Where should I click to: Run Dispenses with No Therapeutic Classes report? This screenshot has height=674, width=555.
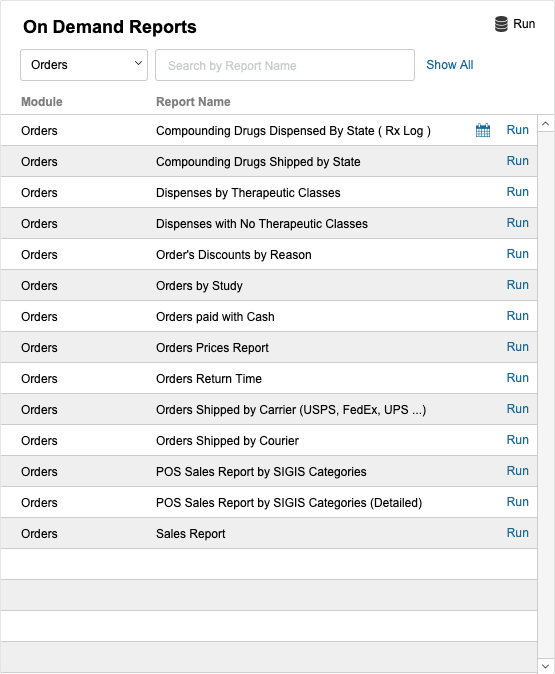(518, 223)
